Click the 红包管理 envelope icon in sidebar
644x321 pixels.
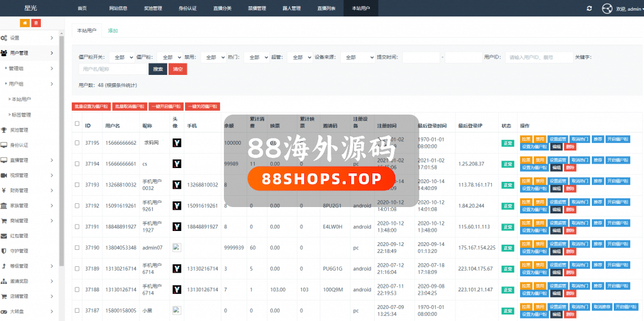[x=4, y=236]
